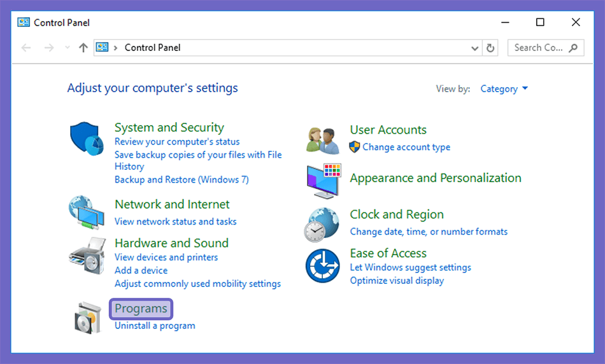Go up one level with up arrow

(83, 48)
